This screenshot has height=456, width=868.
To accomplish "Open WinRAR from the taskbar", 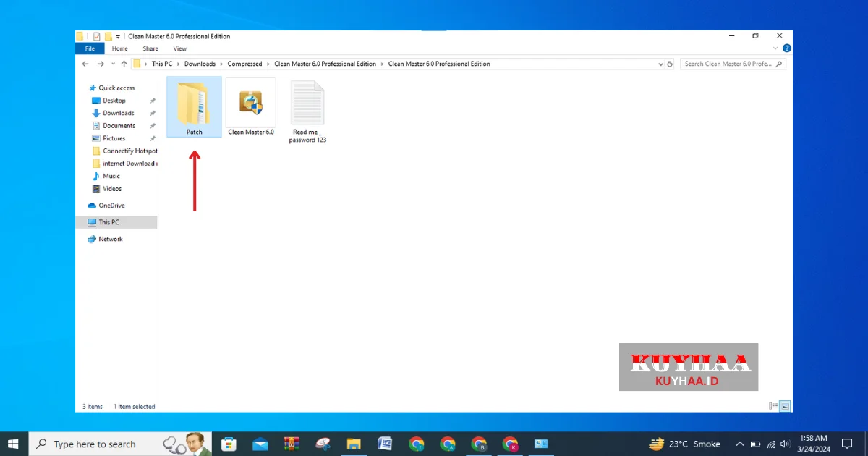I will tap(292, 444).
